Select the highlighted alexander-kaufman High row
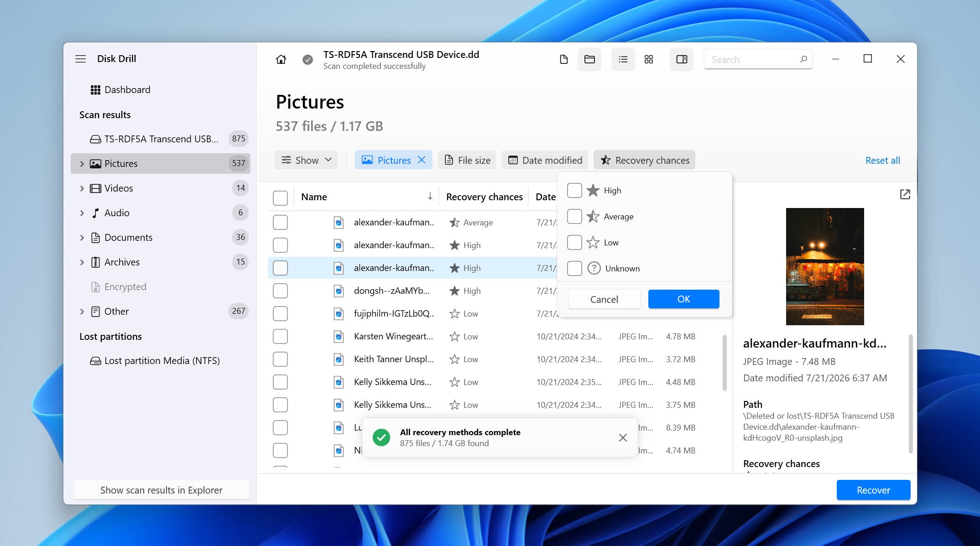The image size is (980, 546). (x=412, y=268)
